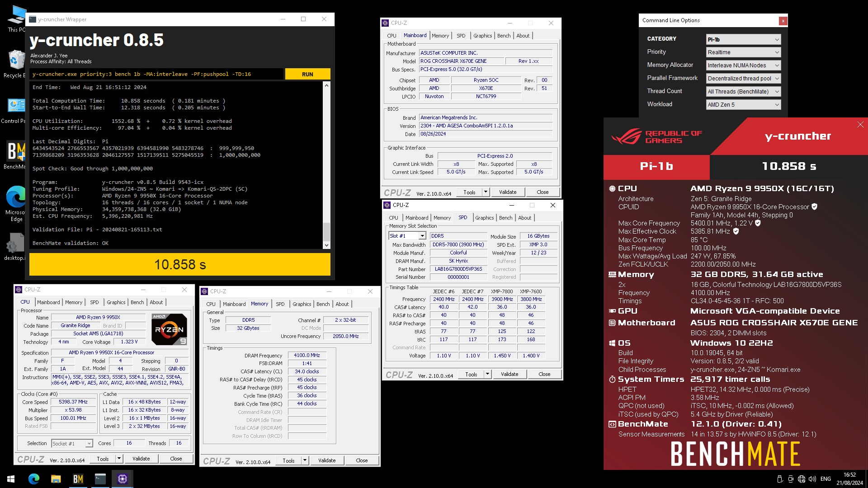
Task: Click the AMD Ryzen 9 logo in CPU-Z
Action: [169, 329]
